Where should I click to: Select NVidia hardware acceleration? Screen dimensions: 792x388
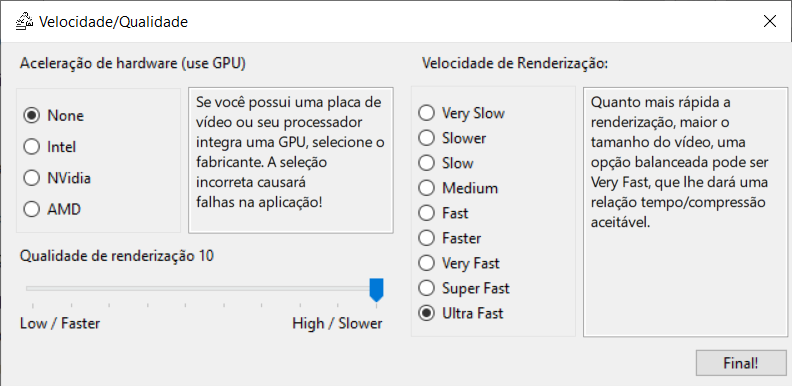tap(57, 178)
